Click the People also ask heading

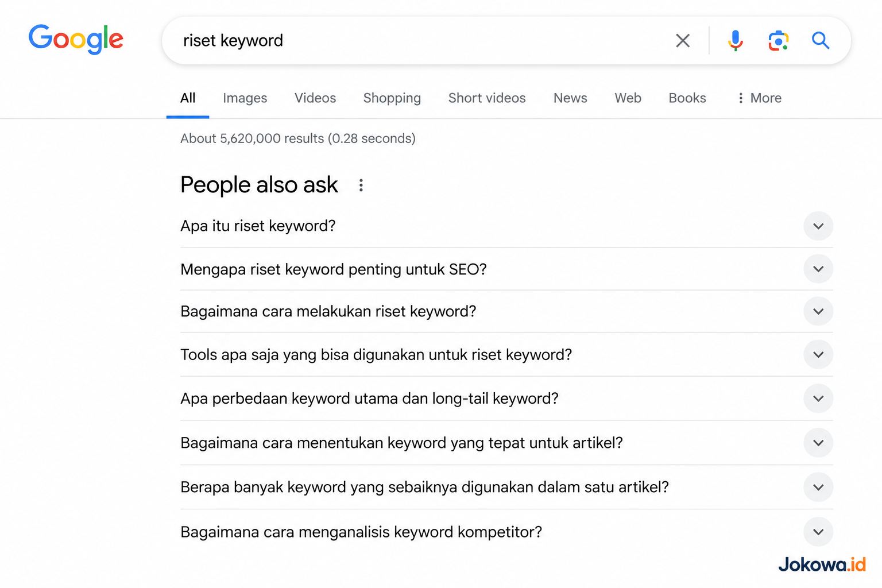pos(259,185)
